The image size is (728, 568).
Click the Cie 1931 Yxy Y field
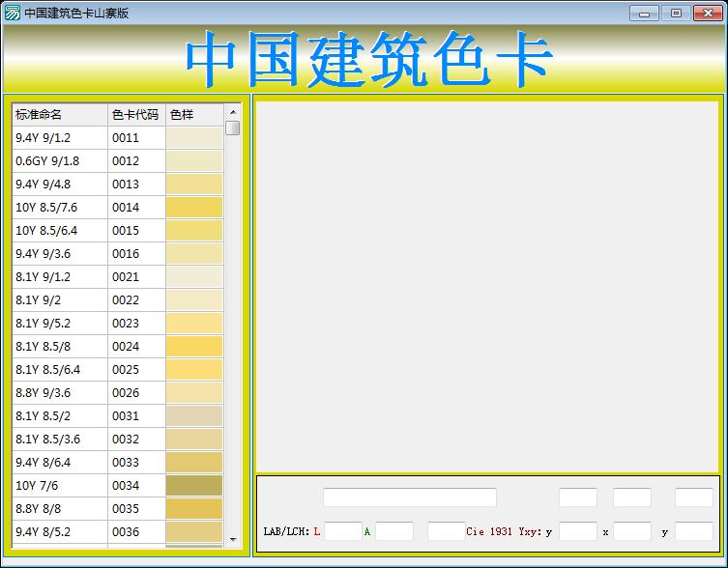[578, 531]
